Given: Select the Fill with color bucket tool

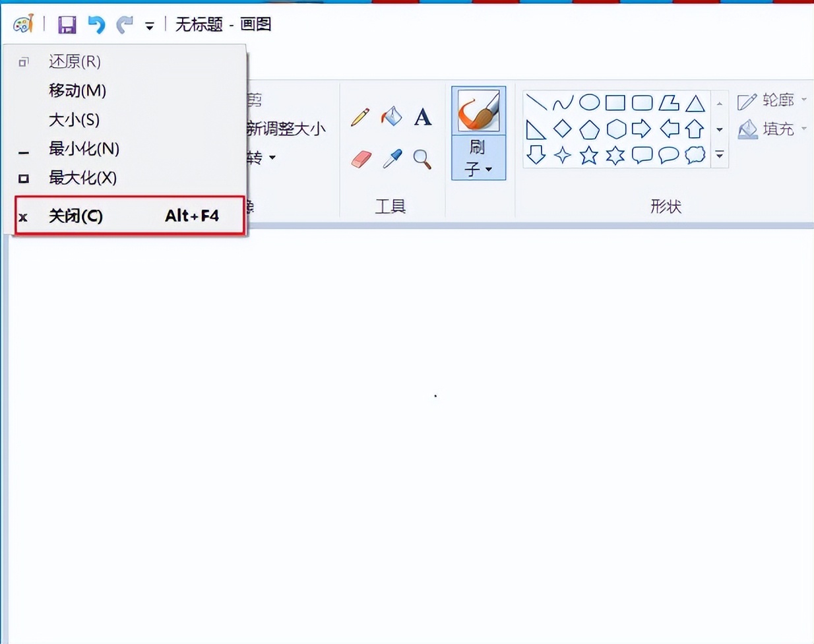Looking at the screenshot, I should tap(392, 117).
